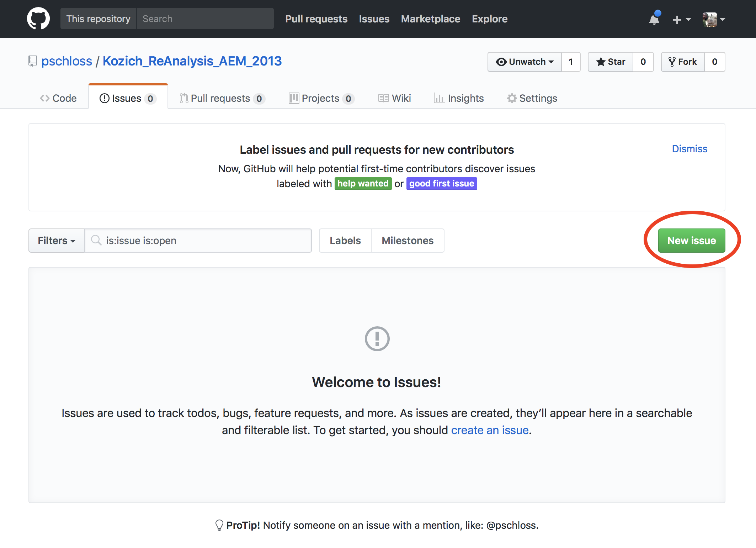Focus the top Search field

(x=205, y=19)
